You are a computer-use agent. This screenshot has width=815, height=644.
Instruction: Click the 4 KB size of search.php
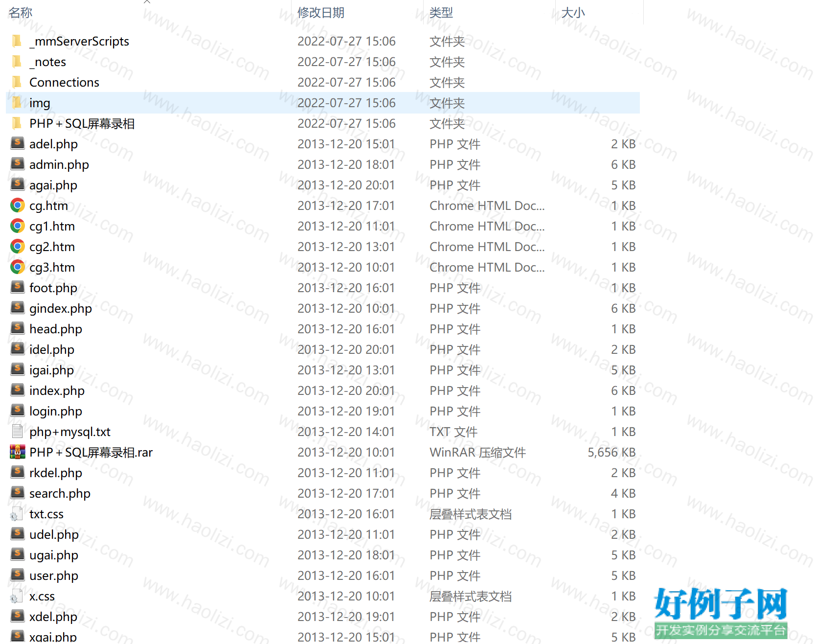(623, 493)
